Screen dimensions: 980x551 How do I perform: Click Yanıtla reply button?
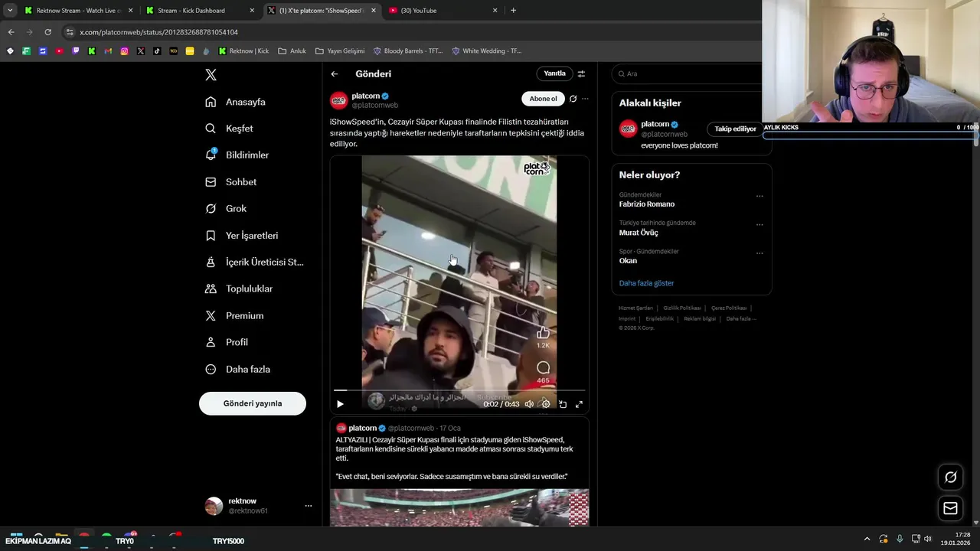554,73
